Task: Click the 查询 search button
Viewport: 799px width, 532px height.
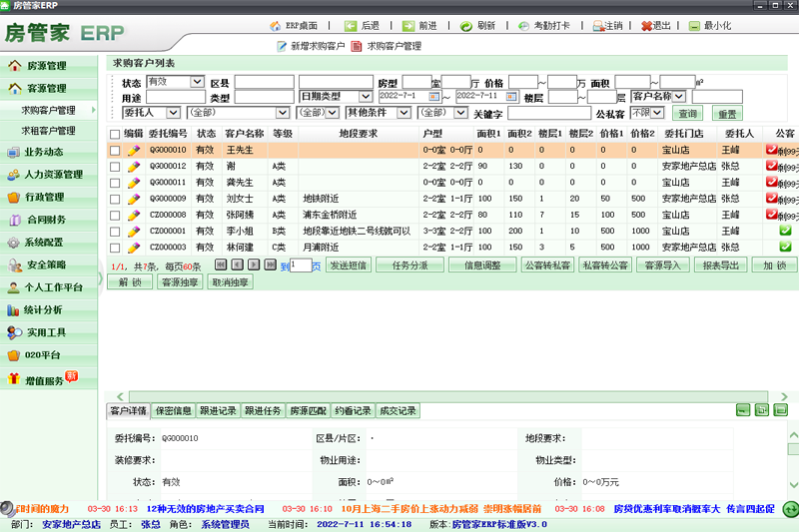Action: [x=688, y=114]
